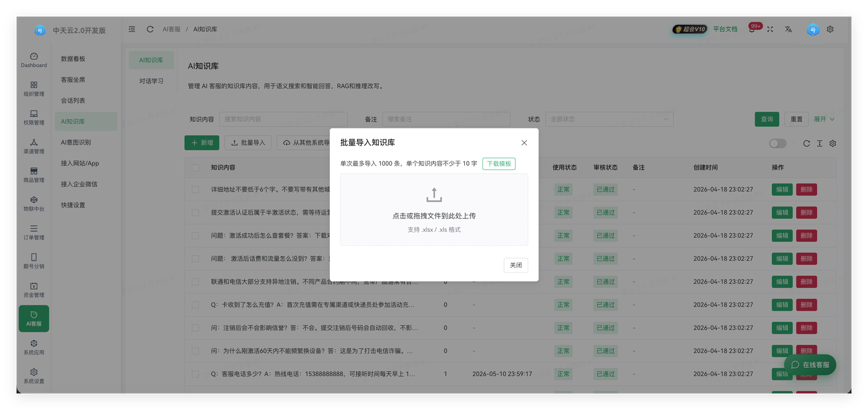Close the 批量导入知识库 dialog with X
Screen dimensions: 868x410
pos(524,143)
